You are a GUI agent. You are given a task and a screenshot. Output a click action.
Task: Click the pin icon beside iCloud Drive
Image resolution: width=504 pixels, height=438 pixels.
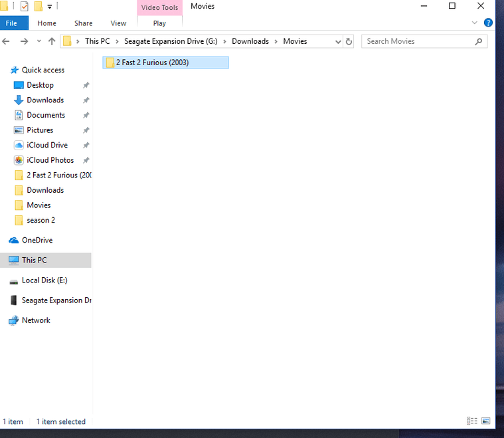tap(86, 146)
